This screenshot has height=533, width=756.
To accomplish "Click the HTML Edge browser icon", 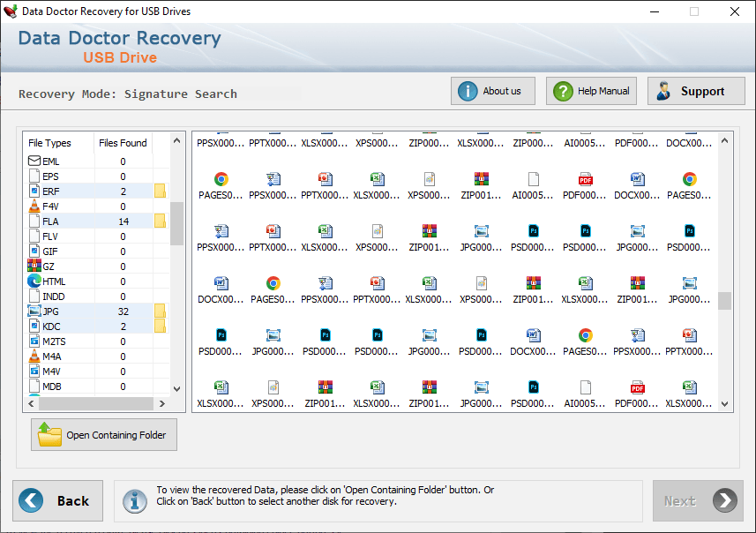I will [x=34, y=281].
